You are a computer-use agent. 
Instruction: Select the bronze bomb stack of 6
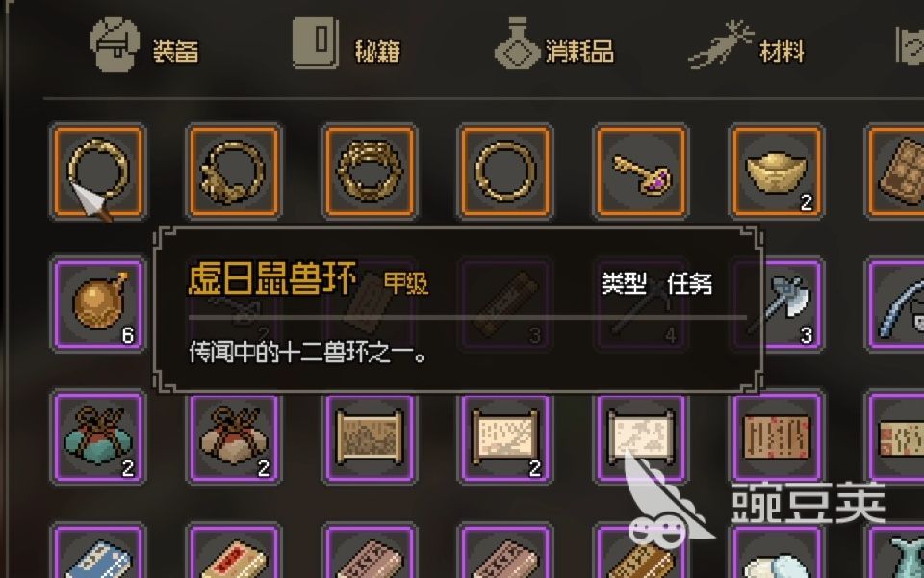click(x=98, y=303)
